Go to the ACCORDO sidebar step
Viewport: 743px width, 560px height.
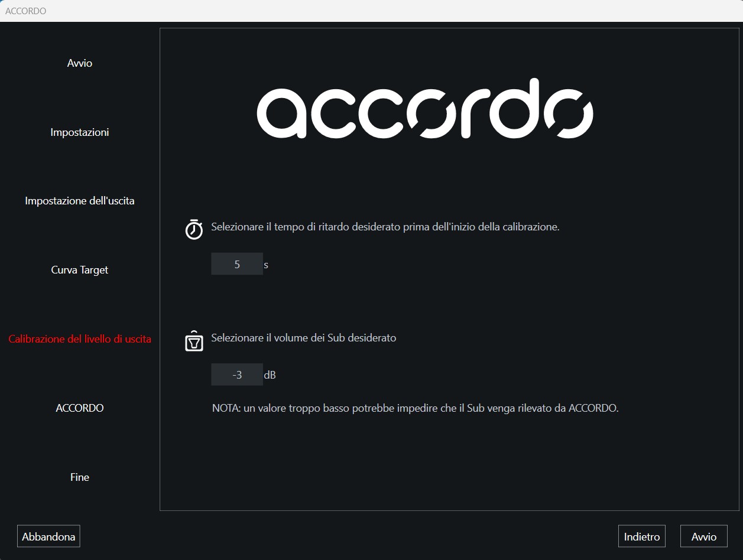click(80, 408)
